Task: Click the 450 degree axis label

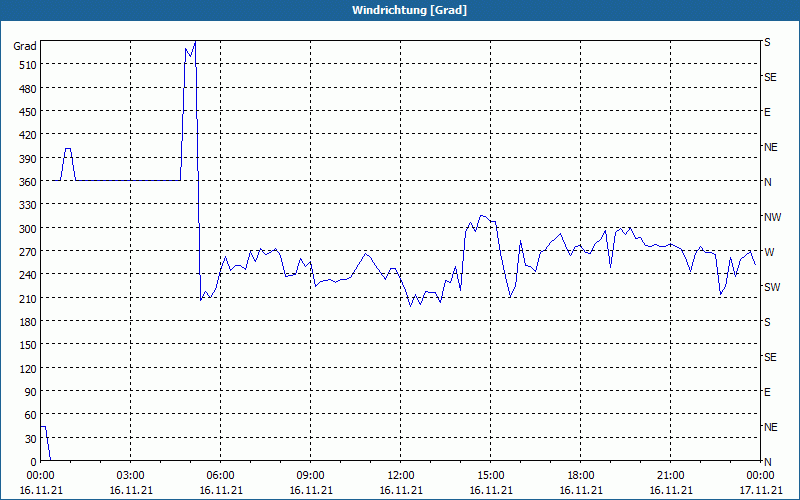Action: pyautogui.click(x=28, y=112)
